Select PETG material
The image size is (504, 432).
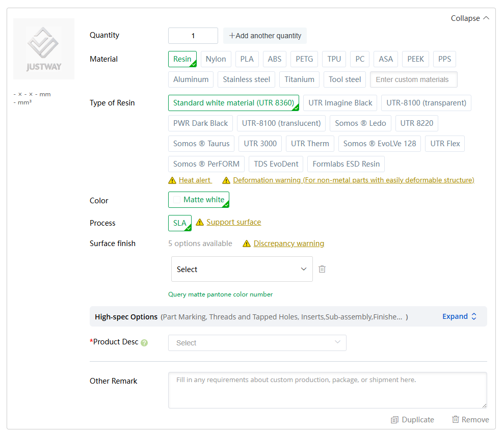click(304, 59)
